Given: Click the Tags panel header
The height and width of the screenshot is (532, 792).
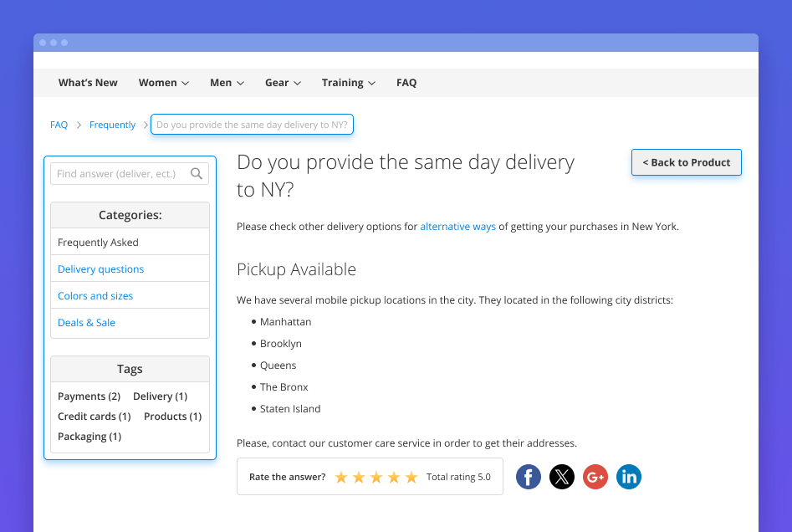Looking at the screenshot, I should click(x=130, y=370).
